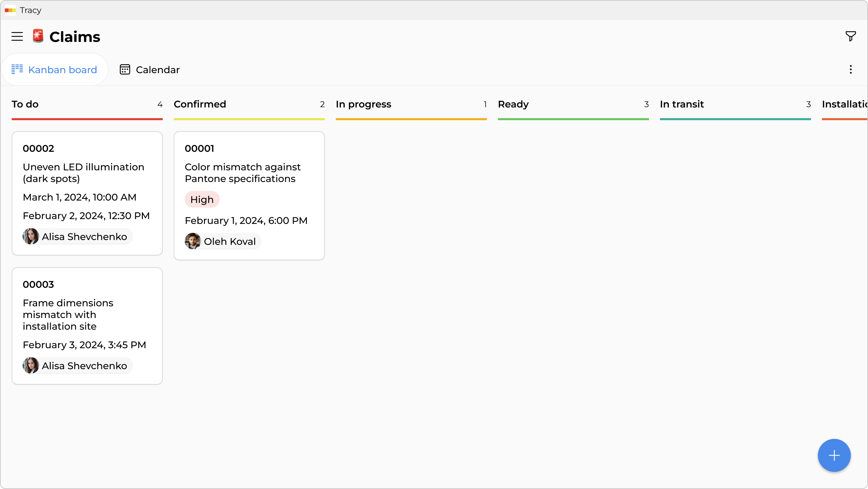Click Oleh Koval's avatar on card 00001
This screenshot has width=868, height=489.
[193, 241]
